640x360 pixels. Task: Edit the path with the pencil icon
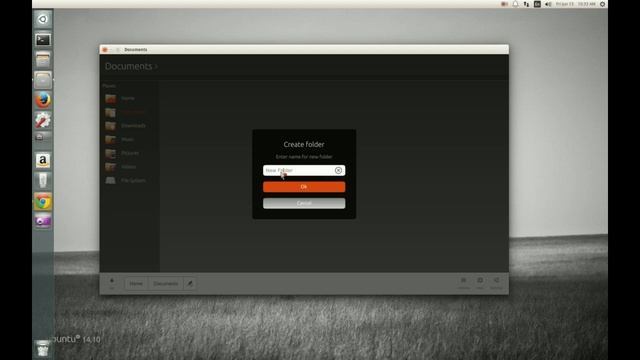click(190, 283)
